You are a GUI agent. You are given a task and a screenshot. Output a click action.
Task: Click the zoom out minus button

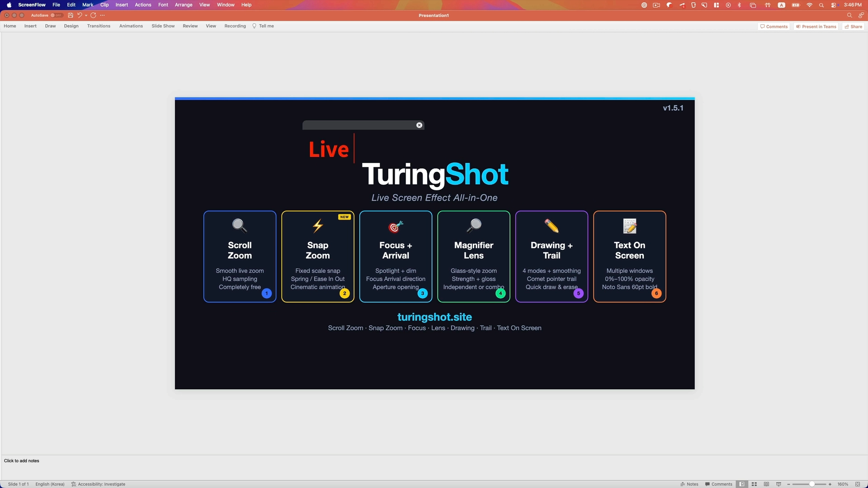click(x=788, y=484)
